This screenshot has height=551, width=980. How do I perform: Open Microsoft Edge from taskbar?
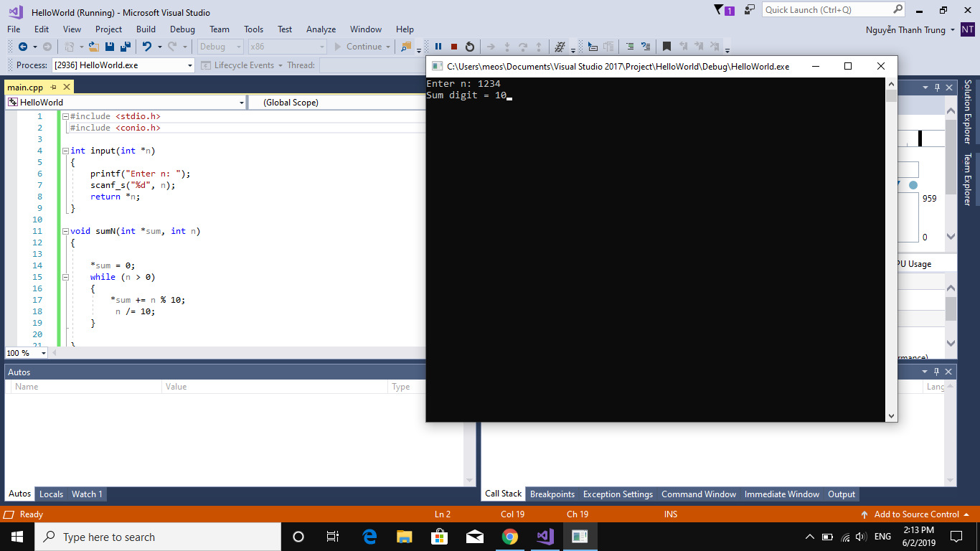369,537
